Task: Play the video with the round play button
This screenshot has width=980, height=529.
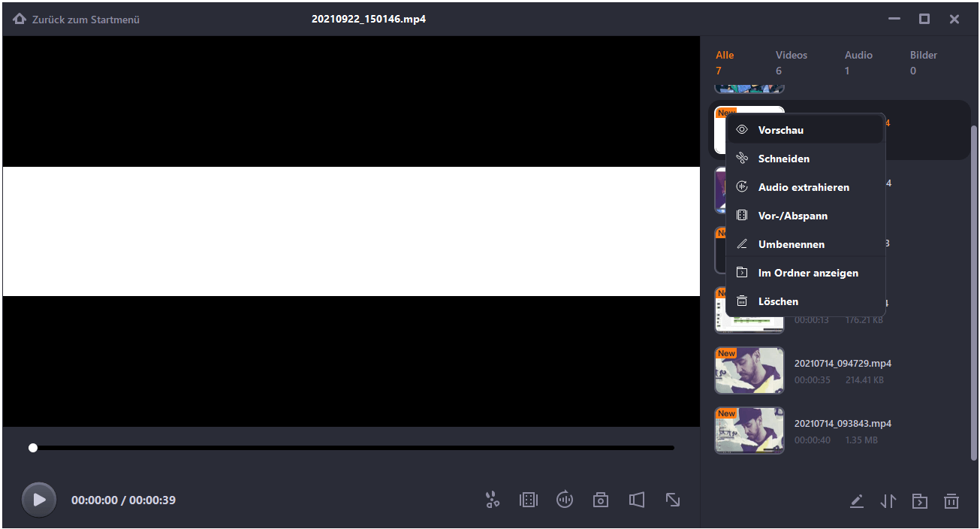Action: [x=39, y=500]
